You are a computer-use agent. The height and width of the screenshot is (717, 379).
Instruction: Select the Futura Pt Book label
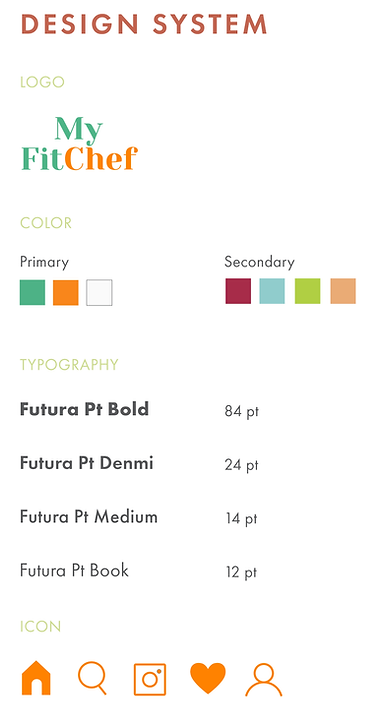coord(75,571)
